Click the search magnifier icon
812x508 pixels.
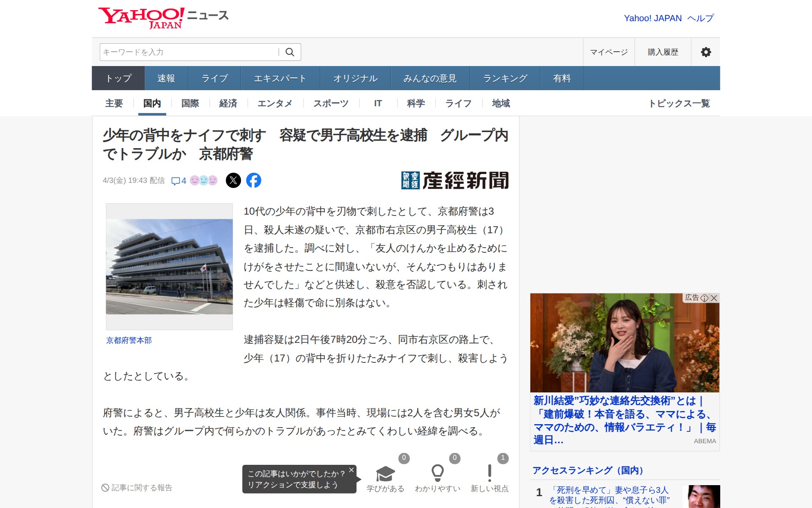[x=290, y=52]
